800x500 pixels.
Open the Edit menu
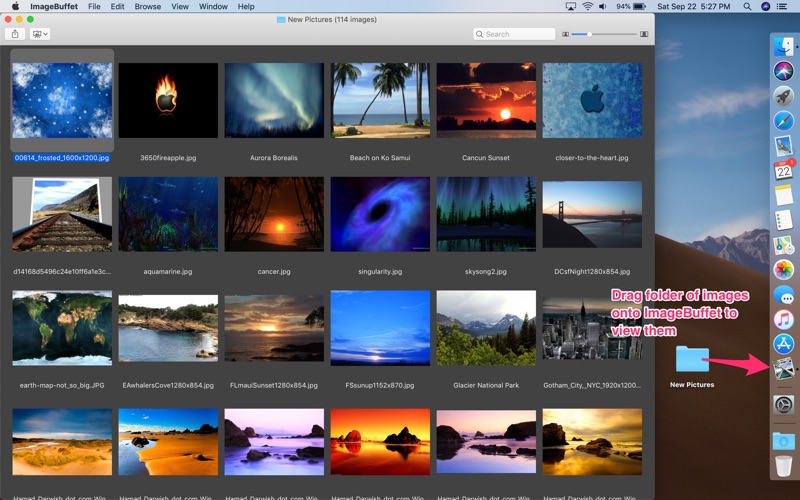(x=117, y=7)
